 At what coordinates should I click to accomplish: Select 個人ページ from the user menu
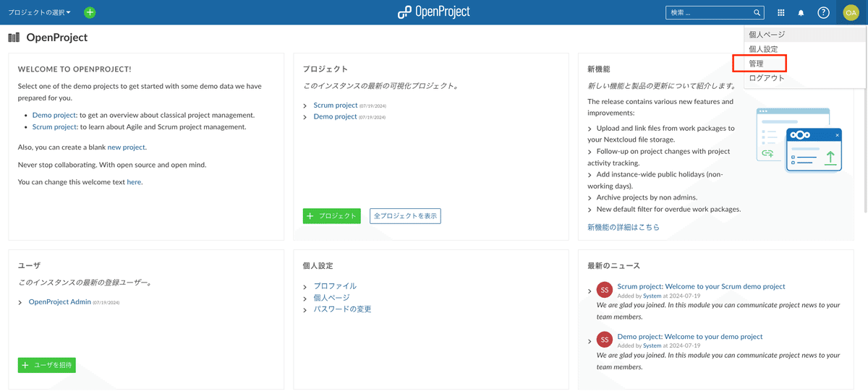coord(805,34)
